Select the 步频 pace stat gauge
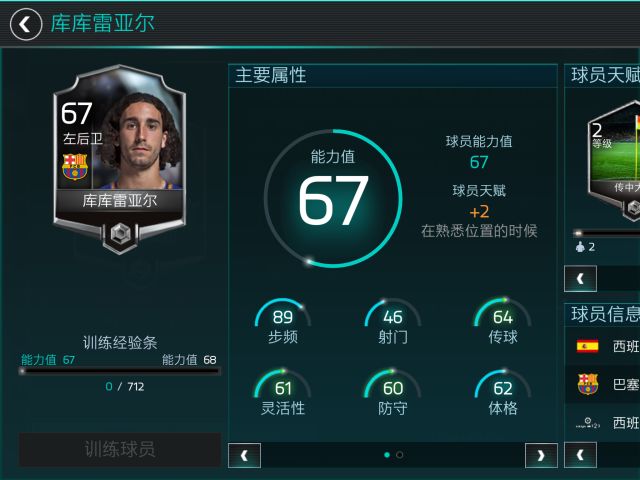 (282, 321)
